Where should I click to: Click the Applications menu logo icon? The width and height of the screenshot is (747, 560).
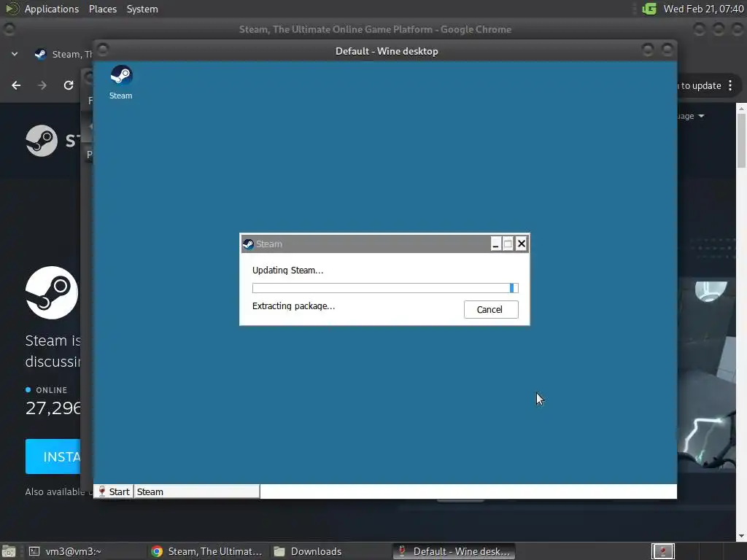(12, 9)
